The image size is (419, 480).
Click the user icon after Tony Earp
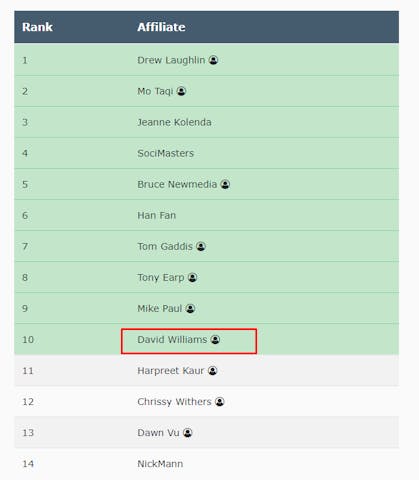click(x=192, y=277)
